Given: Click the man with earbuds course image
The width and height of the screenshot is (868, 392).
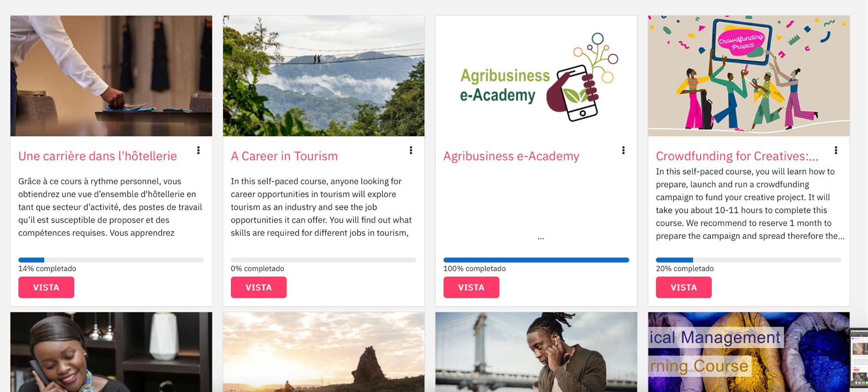Looking at the screenshot, I should (x=536, y=352).
